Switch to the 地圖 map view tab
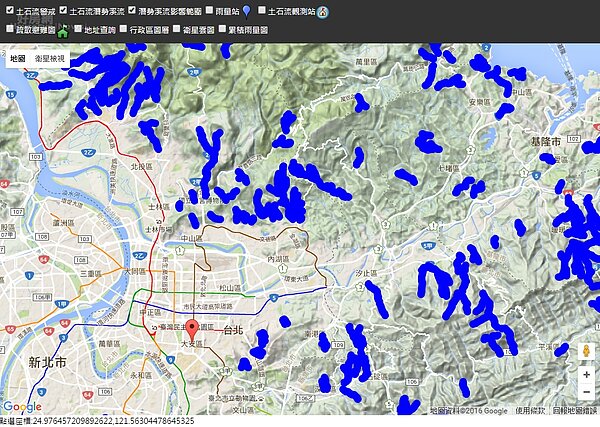Screen dimensions: 600x427 [18, 59]
